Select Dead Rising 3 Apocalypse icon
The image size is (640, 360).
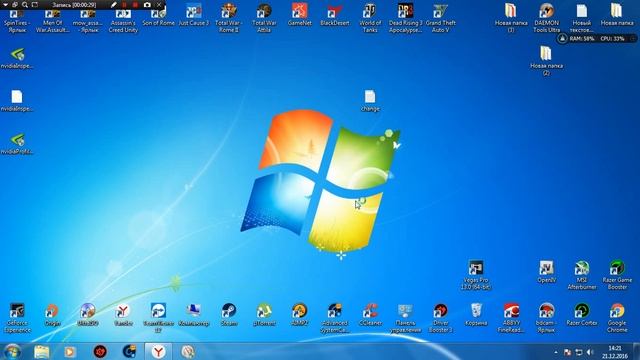405,19
